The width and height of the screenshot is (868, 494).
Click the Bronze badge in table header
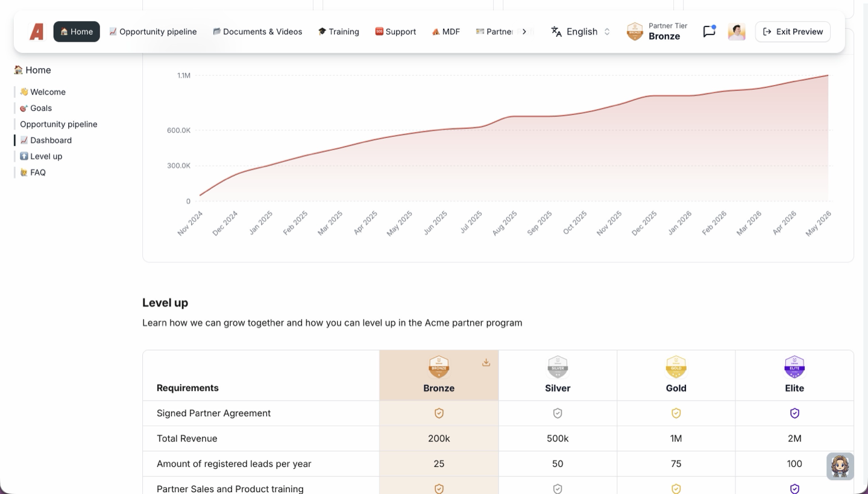(439, 367)
